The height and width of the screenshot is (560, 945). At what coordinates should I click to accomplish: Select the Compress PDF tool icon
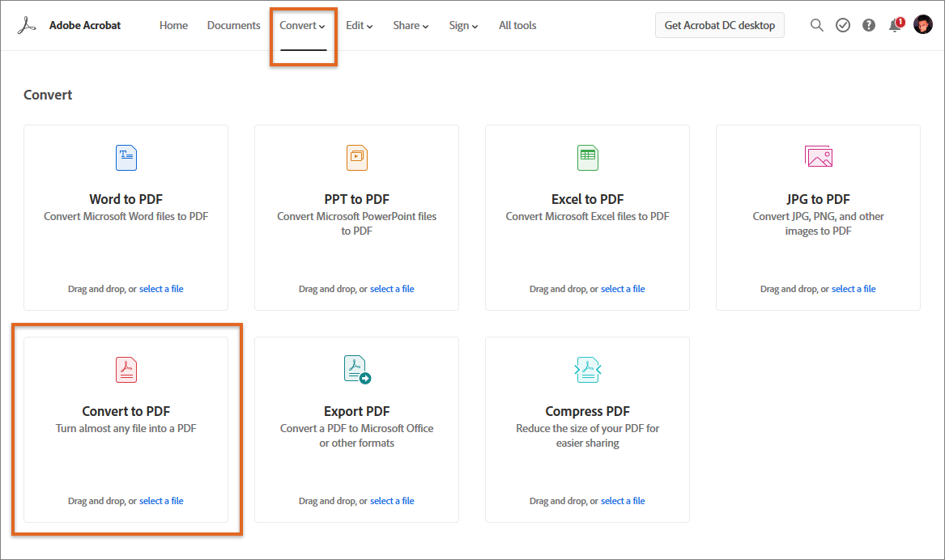click(x=587, y=369)
